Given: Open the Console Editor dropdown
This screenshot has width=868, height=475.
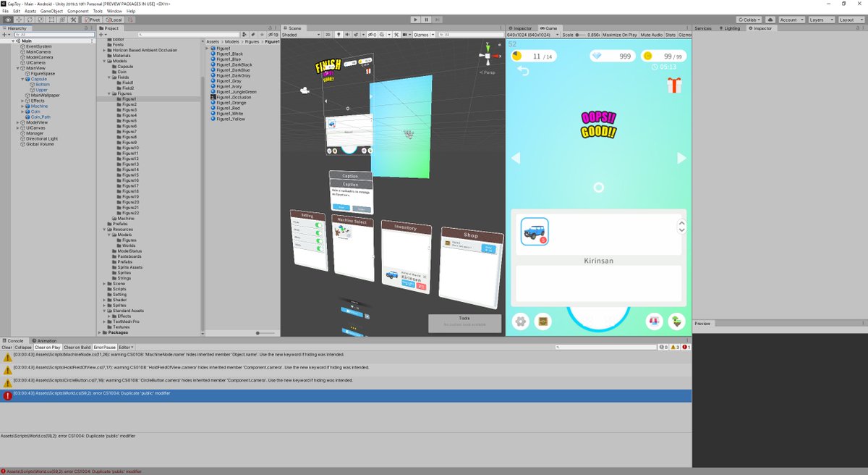Looking at the screenshot, I should [x=125, y=348].
